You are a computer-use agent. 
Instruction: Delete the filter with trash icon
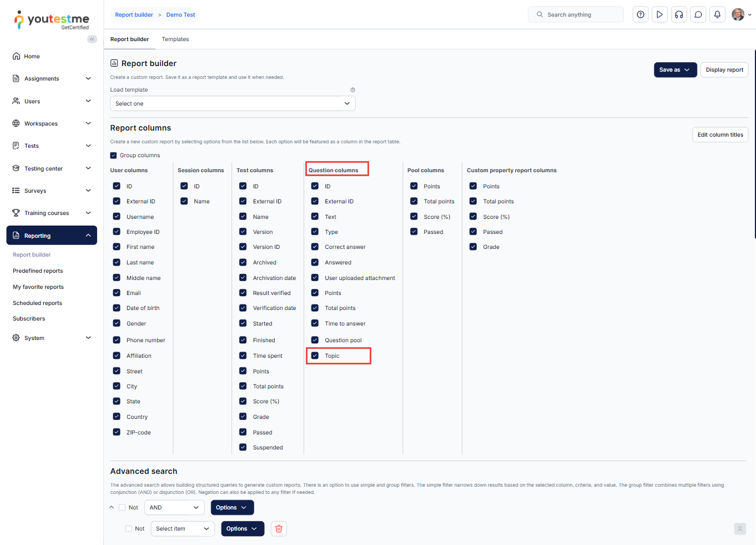coord(279,529)
